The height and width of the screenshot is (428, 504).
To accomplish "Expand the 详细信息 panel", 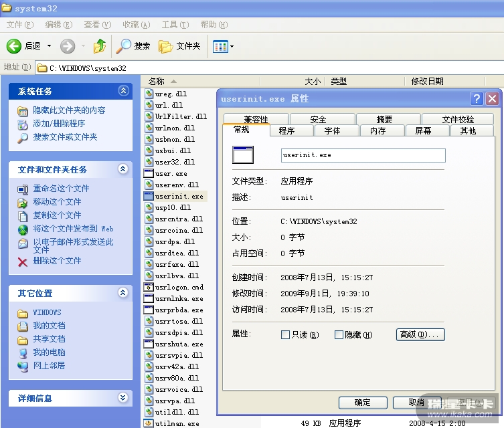I will point(122,397).
